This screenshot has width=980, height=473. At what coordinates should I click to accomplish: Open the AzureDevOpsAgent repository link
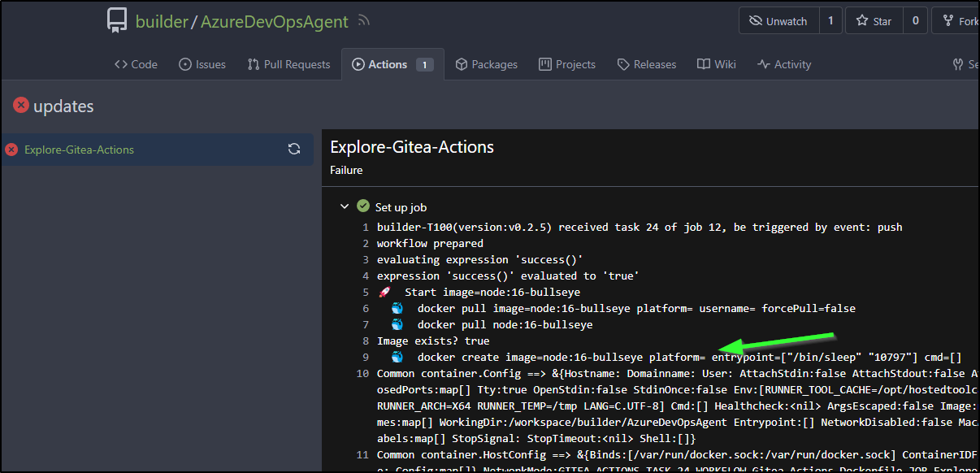(x=273, y=22)
